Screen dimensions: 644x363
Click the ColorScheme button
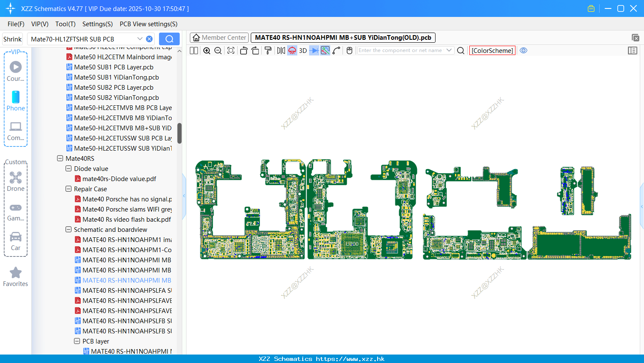click(x=492, y=50)
